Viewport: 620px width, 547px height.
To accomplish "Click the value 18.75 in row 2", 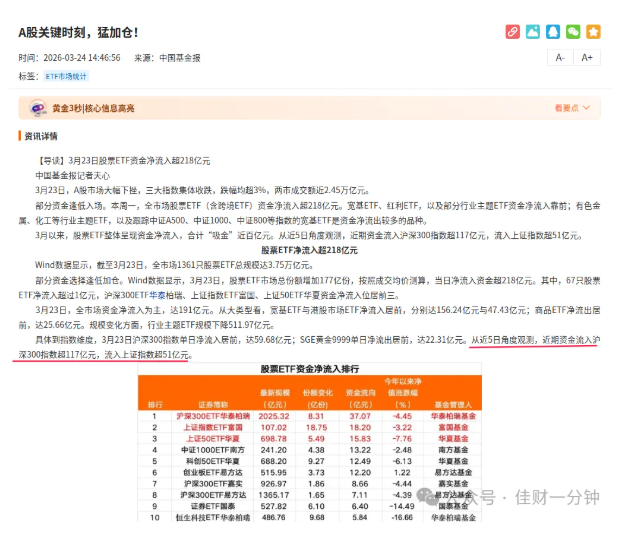I will [x=316, y=428].
